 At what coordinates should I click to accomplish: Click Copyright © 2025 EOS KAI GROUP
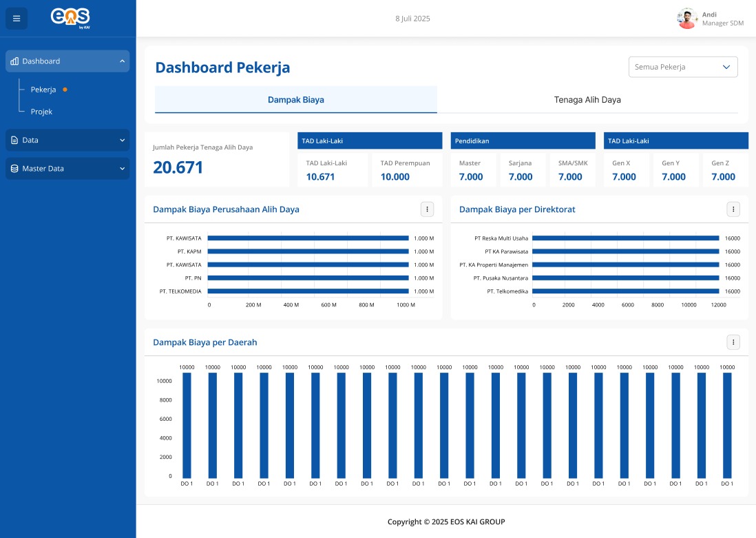[446, 521]
